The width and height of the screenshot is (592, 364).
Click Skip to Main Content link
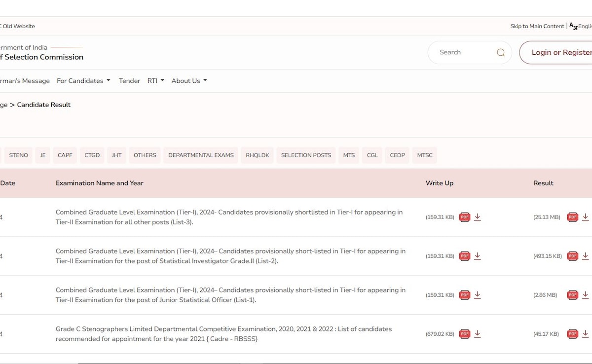tap(537, 27)
